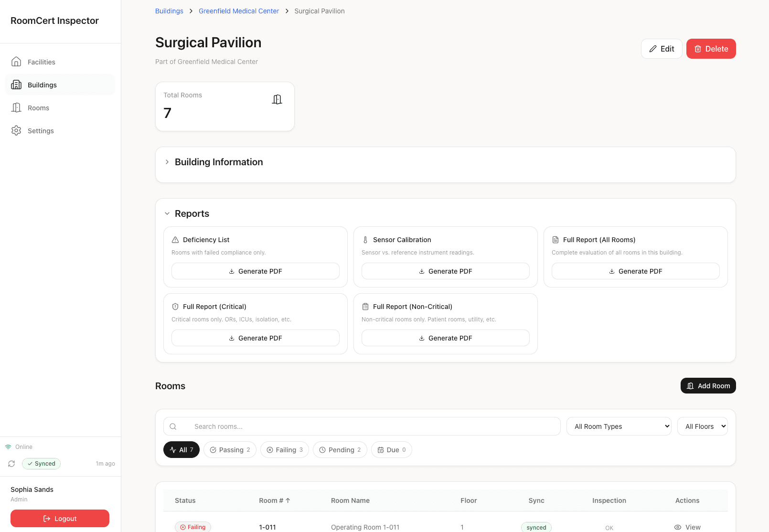
Task: Click the Full Report (All Rooms) document icon
Action: coord(555,240)
